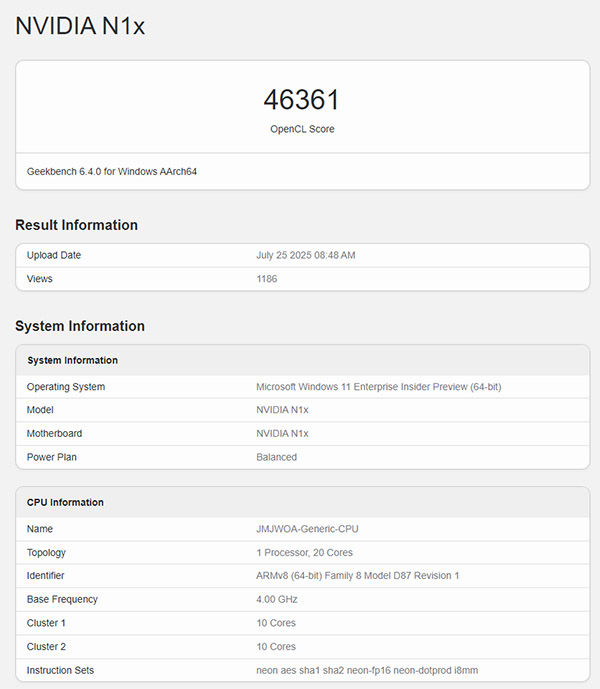Click the Name row label
The image size is (600, 689).
pos(40,529)
